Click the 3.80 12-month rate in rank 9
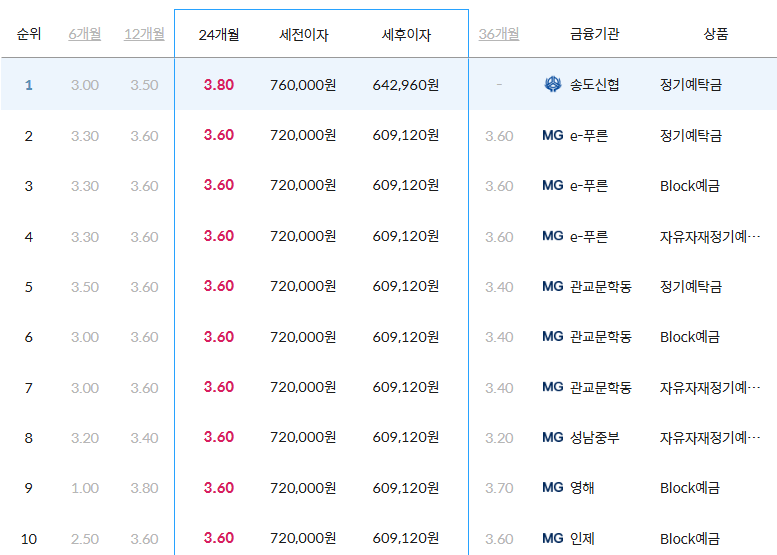Screen dimensions: 777x555 (144, 488)
